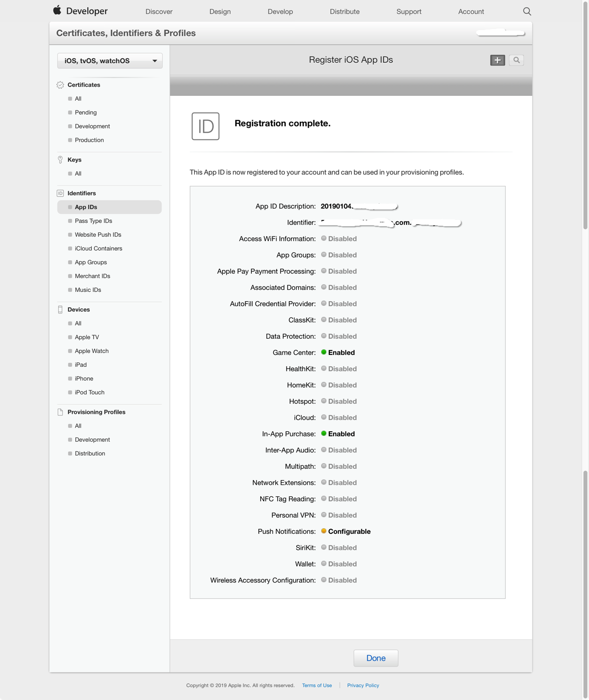Image resolution: width=589 pixels, height=700 pixels.
Task: Click the Identifiers section ID icon
Action: click(60, 193)
